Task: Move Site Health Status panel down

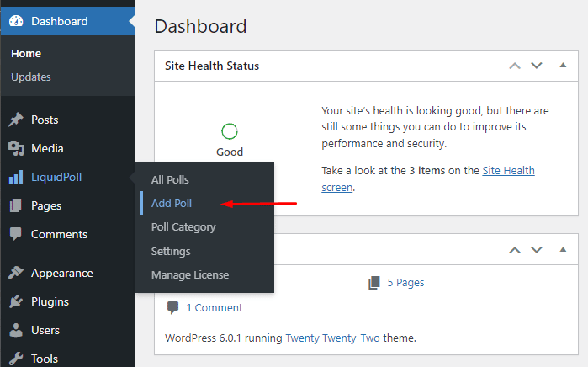Action: click(x=537, y=66)
